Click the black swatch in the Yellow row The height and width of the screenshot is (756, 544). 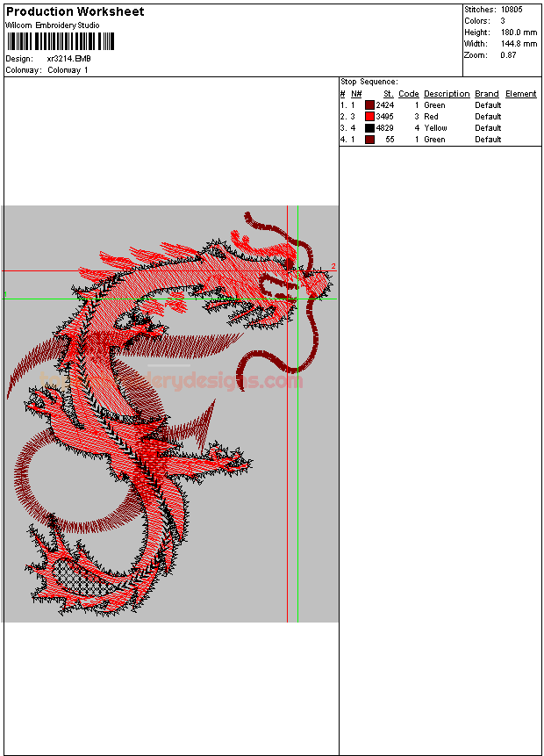pyautogui.click(x=369, y=128)
